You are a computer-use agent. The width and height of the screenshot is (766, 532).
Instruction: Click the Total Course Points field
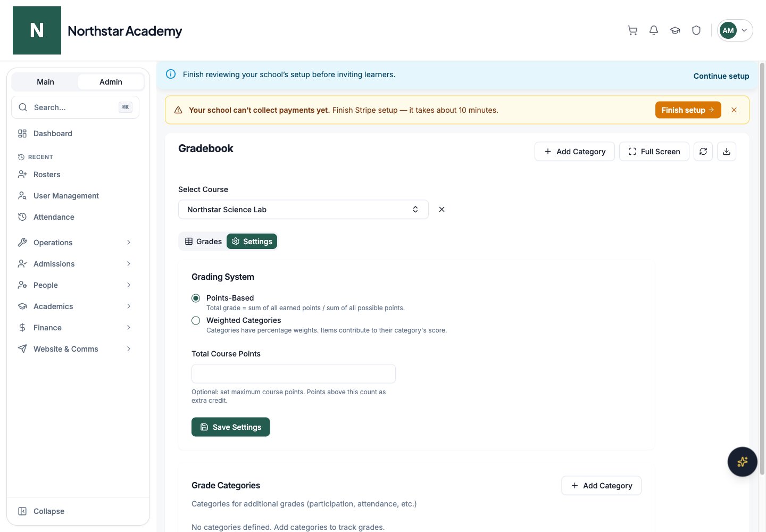[294, 374]
